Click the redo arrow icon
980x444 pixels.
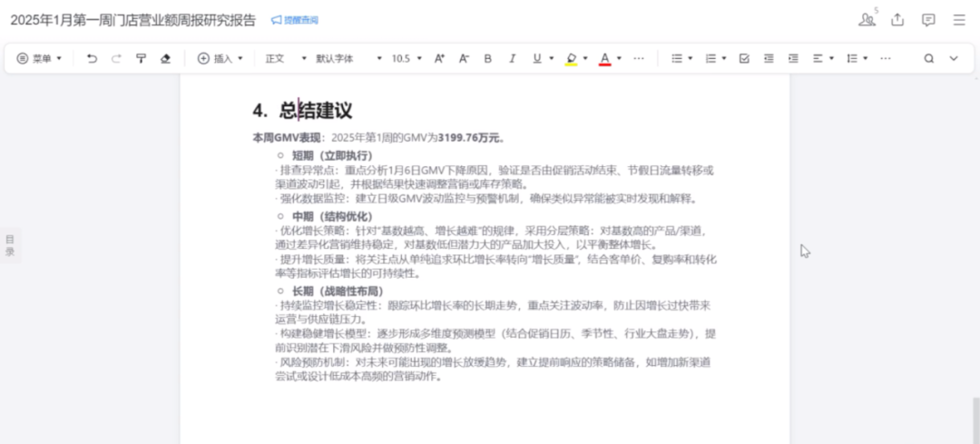pos(116,58)
